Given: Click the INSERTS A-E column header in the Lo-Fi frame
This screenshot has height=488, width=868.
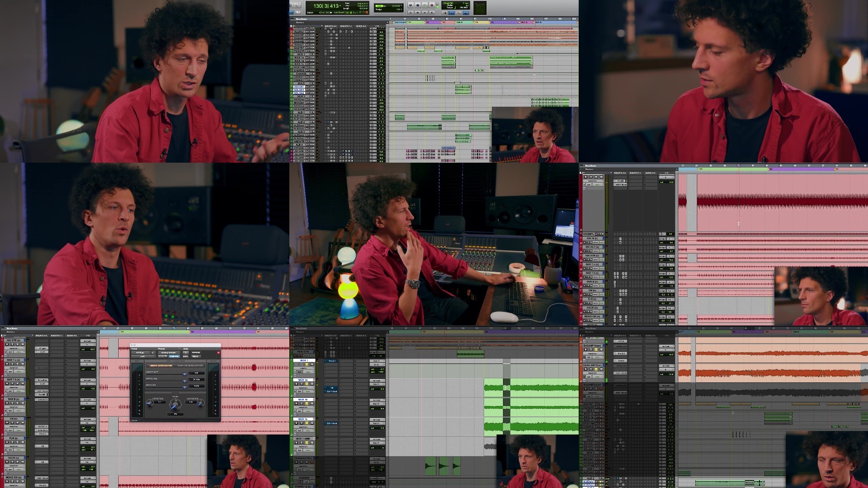Looking at the screenshot, I should coord(41,335).
